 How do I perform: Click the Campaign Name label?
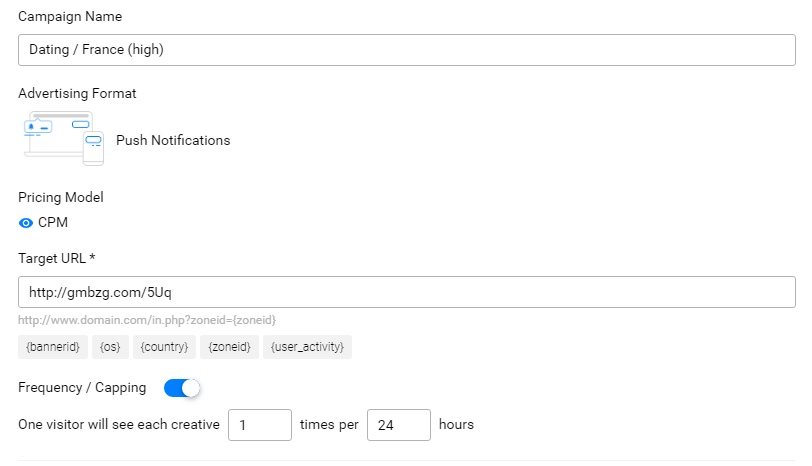pyautogui.click(x=70, y=17)
